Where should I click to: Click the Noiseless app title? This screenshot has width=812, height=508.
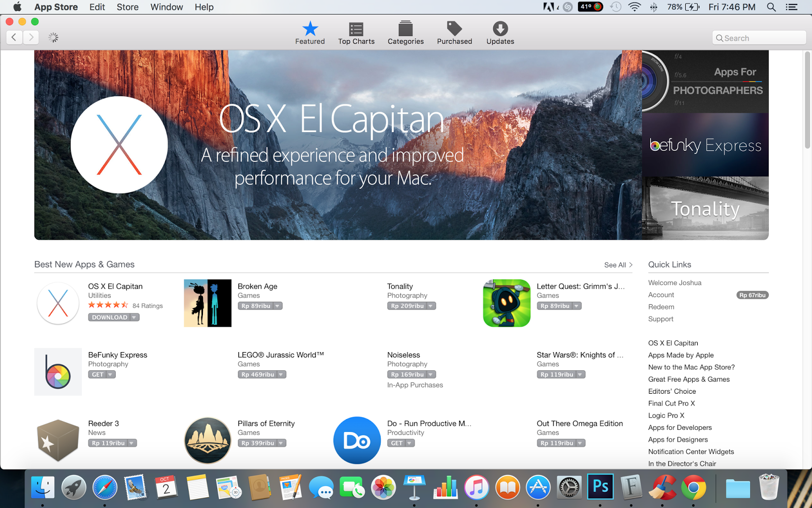coord(403,355)
